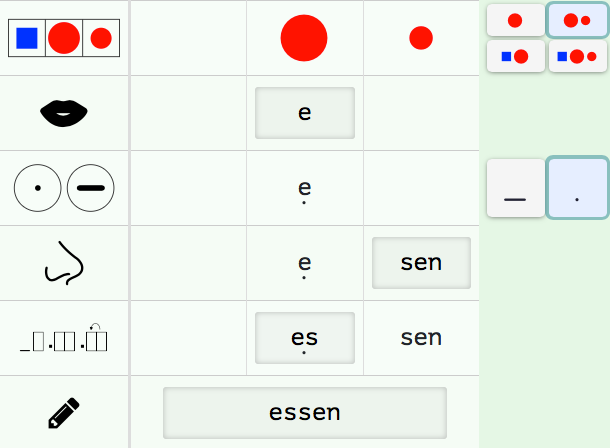Select the large and small circles pattern
Screen dimensions: 610x448
[x=578, y=20]
